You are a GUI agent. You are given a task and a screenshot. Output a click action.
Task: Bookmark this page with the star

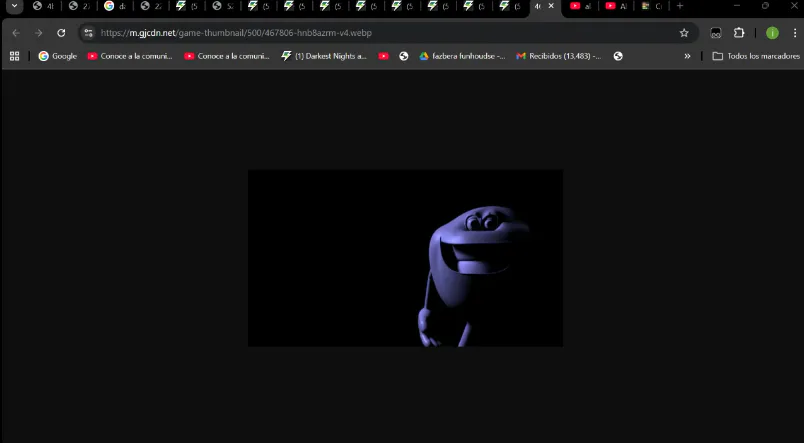(684, 33)
